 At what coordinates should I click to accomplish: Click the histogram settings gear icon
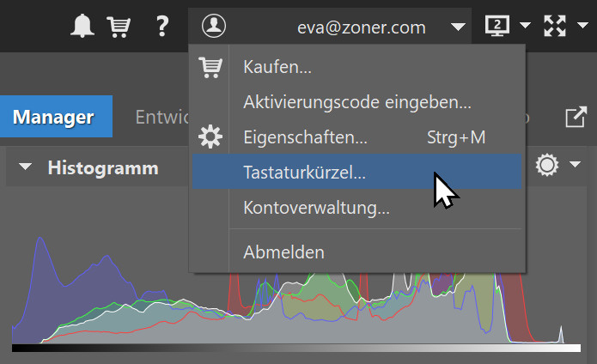(x=546, y=166)
